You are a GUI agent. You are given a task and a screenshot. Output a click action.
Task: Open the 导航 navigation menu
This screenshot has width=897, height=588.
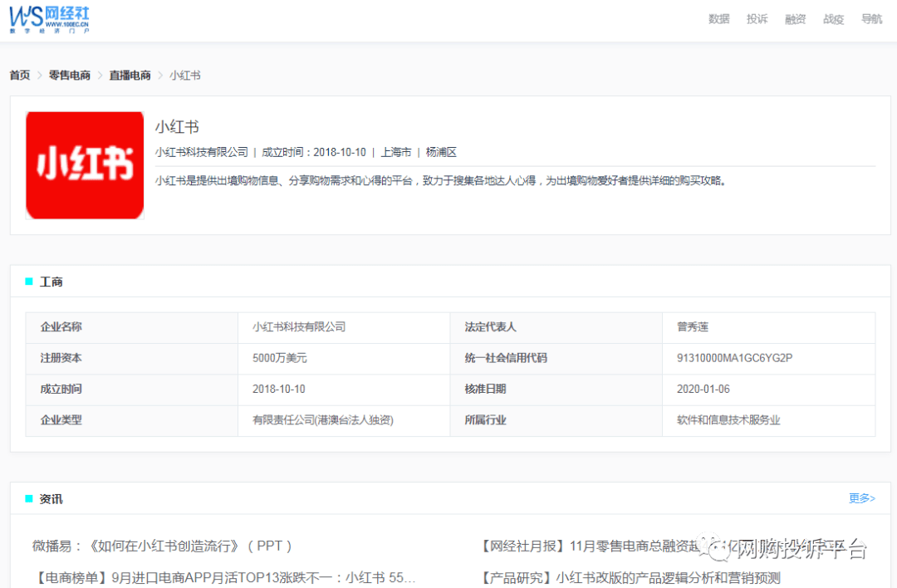click(x=871, y=19)
